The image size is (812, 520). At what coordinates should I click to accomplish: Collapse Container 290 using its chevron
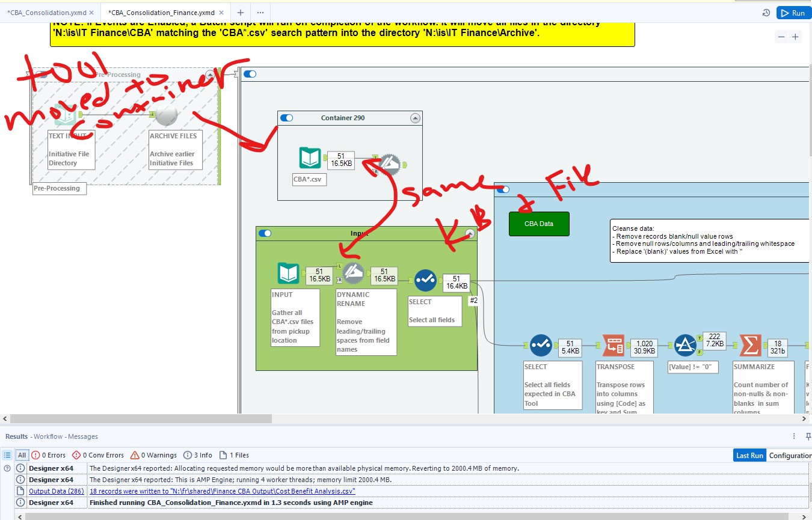point(415,118)
